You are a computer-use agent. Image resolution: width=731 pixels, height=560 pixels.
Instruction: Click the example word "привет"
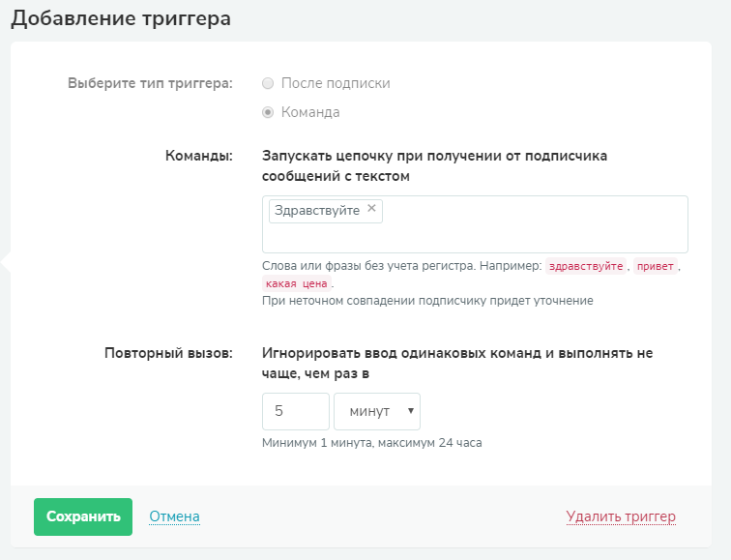point(655,266)
